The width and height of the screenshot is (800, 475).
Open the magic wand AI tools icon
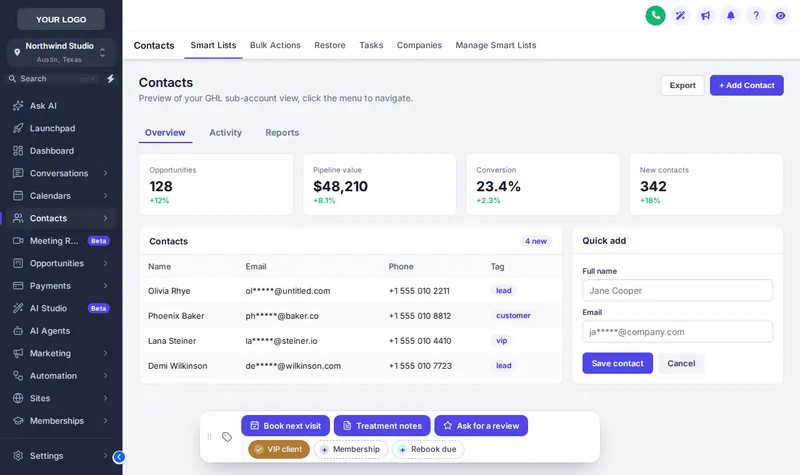(680, 15)
